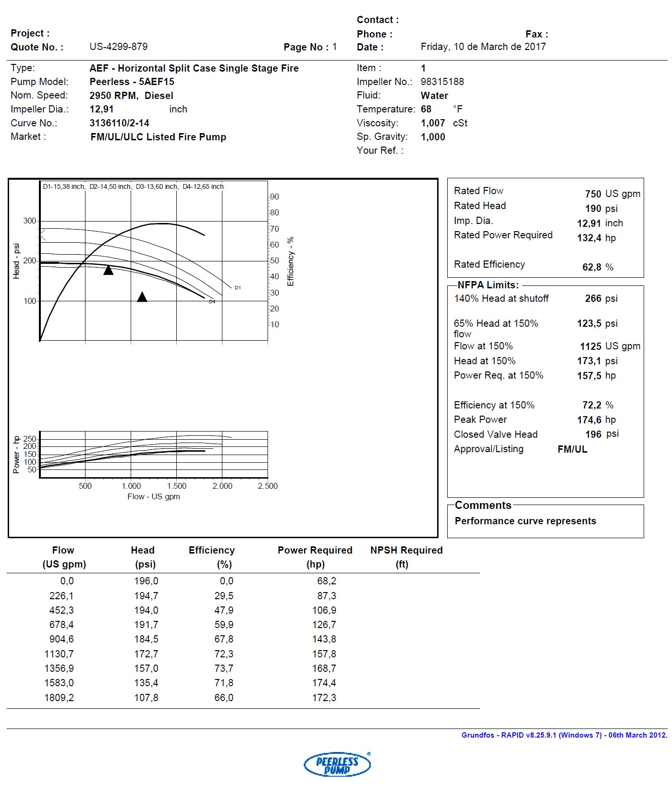
Task: Click the Grundfos - RAPID v8.25.9.1 footer text
Action: (x=564, y=735)
